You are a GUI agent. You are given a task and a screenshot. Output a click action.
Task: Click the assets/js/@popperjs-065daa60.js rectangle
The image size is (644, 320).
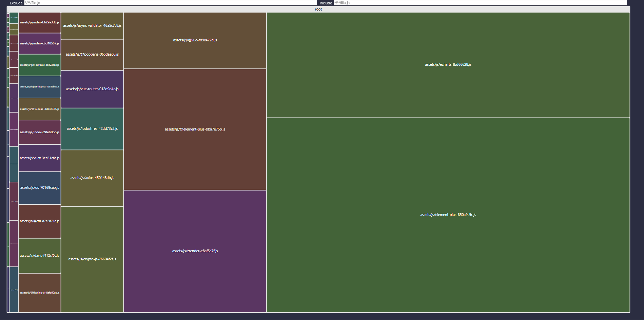click(92, 54)
